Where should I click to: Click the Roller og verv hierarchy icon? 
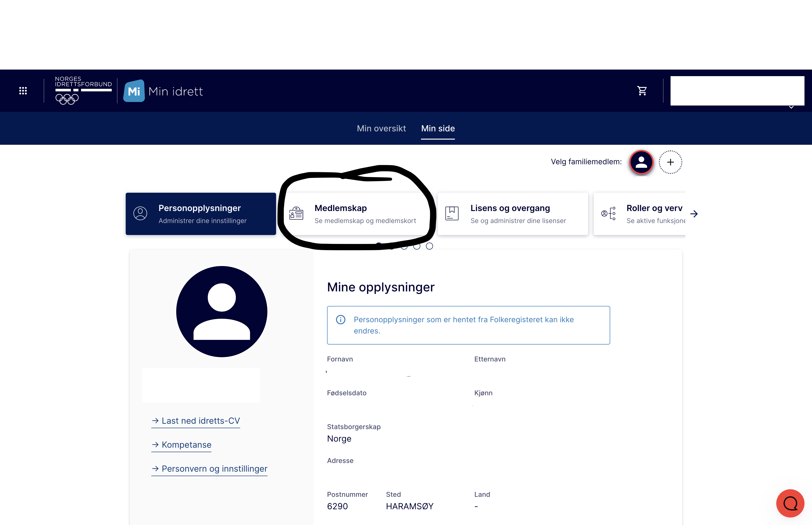[608, 213]
